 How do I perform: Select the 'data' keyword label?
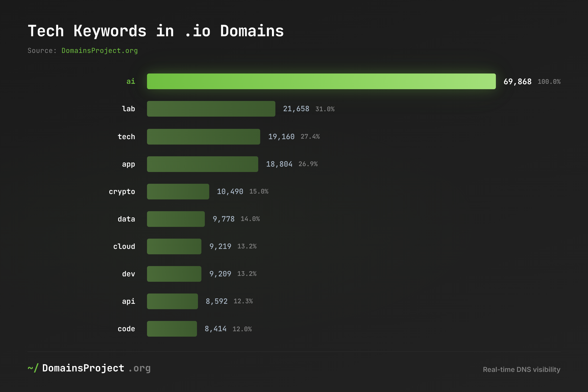[126, 219]
